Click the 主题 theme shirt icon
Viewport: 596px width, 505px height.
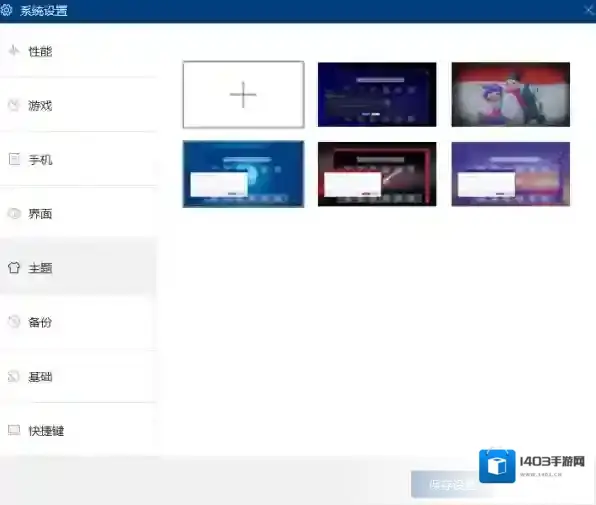tap(14, 268)
